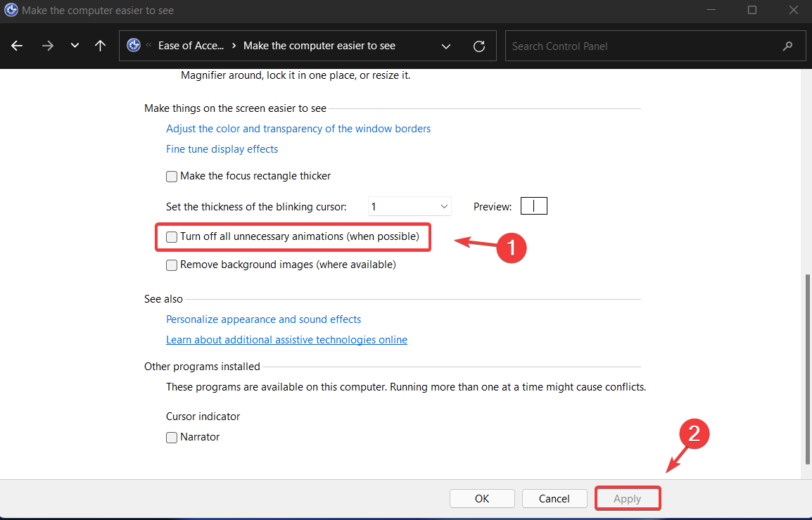
Task: Check Turn off all unnecessary animations
Action: pos(172,236)
